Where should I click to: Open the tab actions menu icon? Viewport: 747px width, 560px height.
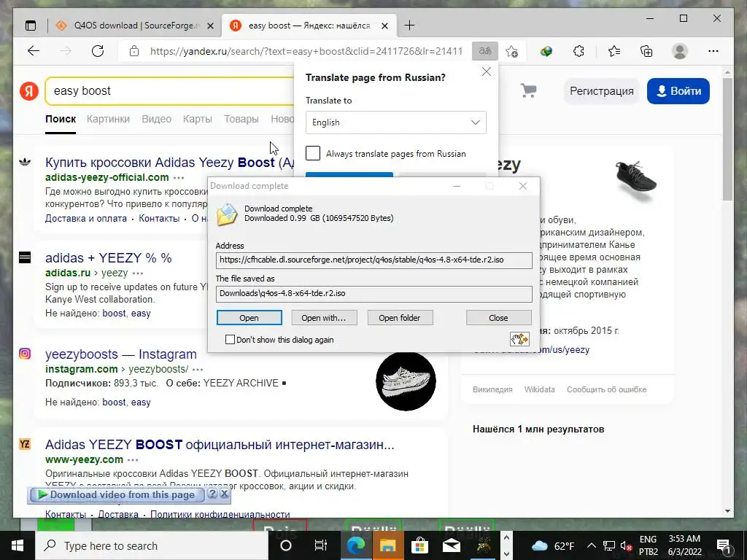31,26
